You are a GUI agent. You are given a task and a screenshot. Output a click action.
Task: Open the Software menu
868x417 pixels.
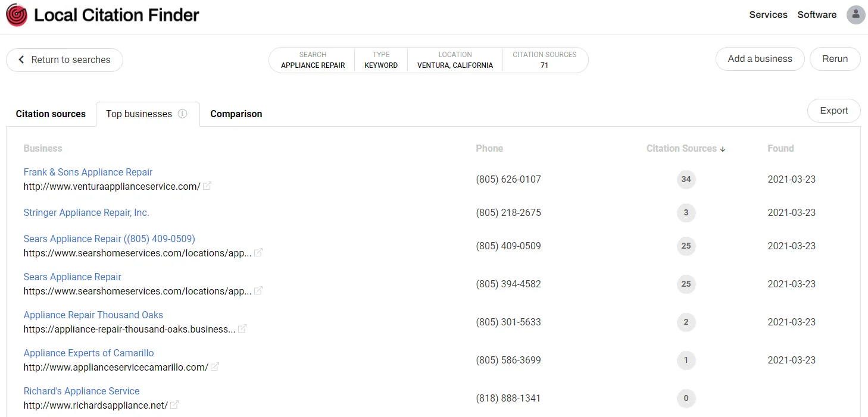pyautogui.click(x=817, y=15)
